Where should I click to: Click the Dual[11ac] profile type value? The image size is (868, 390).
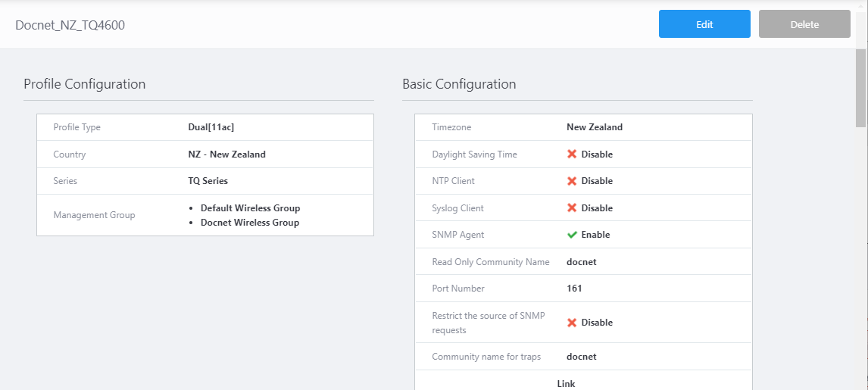click(216, 127)
